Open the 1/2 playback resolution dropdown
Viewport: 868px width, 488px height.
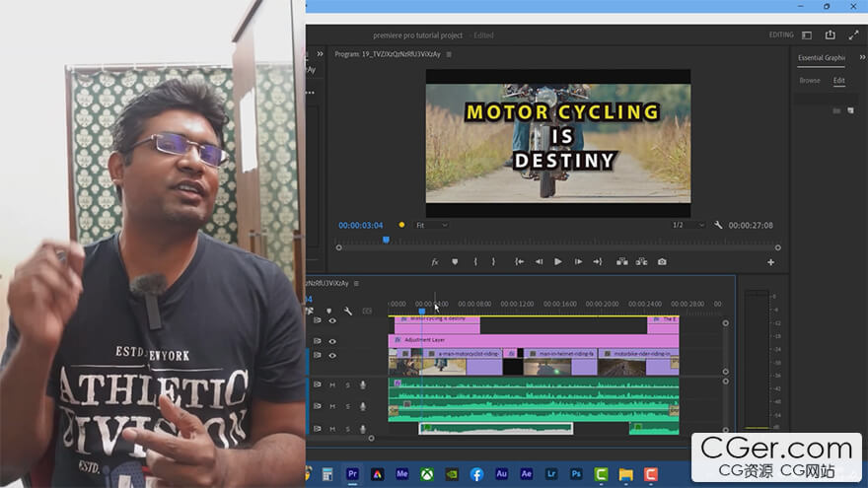(x=688, y=225)
